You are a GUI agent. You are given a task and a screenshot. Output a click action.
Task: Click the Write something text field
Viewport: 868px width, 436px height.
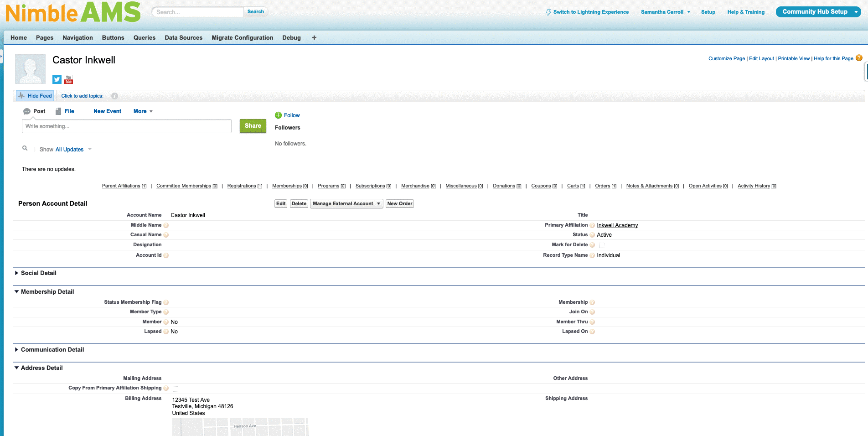(126, 126)
